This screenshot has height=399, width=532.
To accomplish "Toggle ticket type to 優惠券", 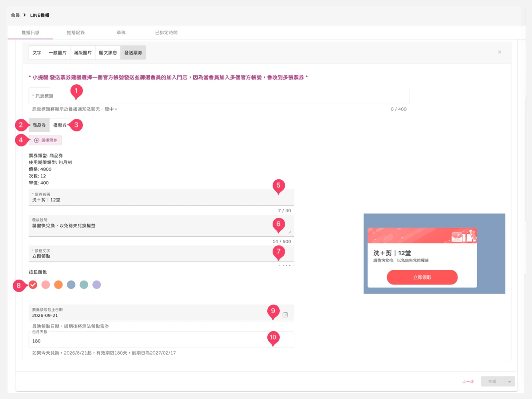I will click(x=60, y=125).
